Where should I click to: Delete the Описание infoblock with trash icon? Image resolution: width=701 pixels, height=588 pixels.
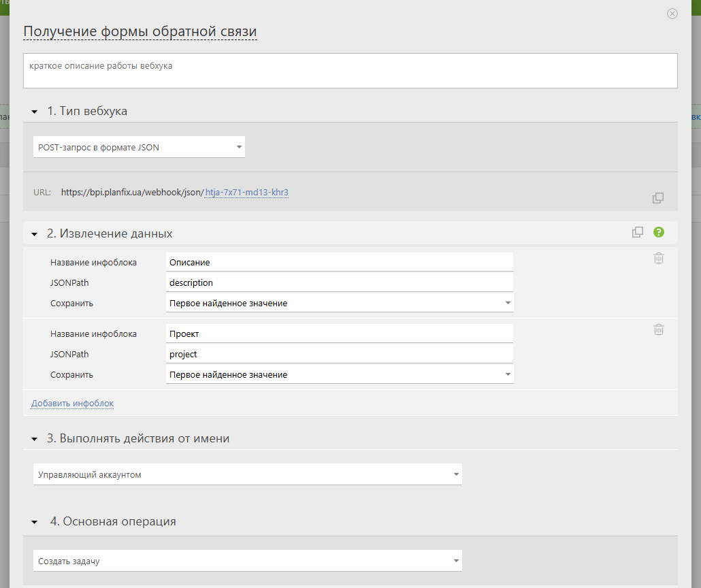point(659,258)
